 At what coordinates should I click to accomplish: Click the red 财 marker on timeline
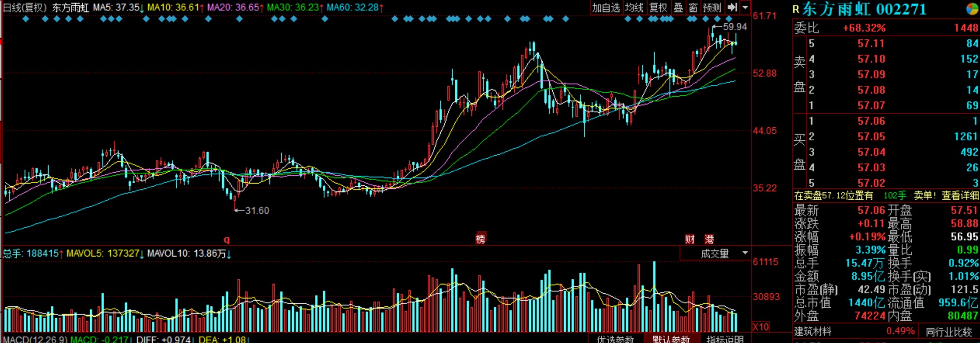(x=690, y=239)
